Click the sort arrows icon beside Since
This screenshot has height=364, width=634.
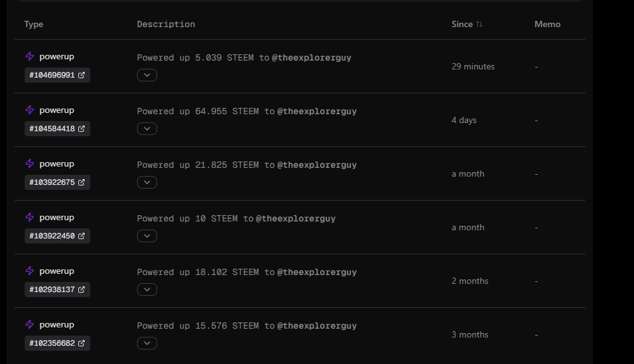(x=479, y=24)
